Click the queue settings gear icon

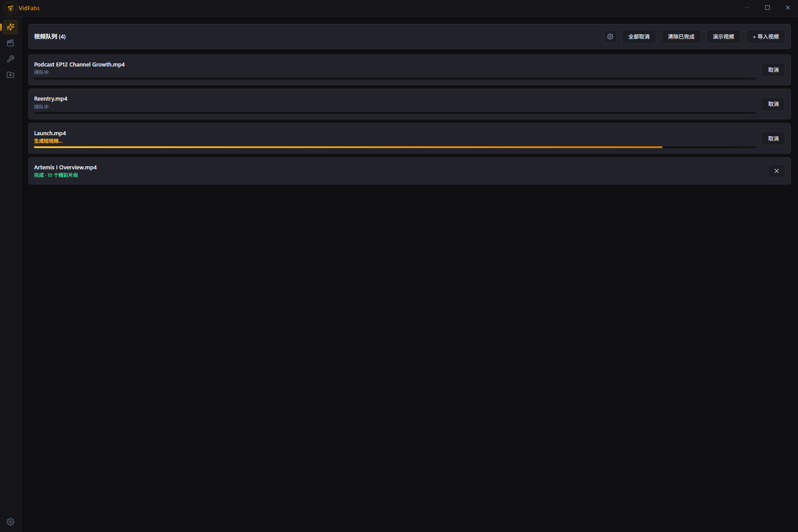pyautogui.click(x=610, y=37)
